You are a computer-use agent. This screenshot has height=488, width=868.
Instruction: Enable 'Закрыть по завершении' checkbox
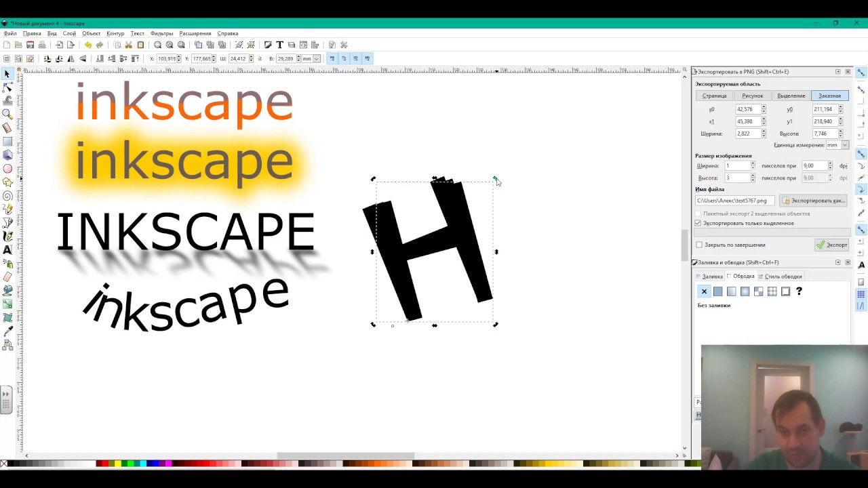(699, 245)
